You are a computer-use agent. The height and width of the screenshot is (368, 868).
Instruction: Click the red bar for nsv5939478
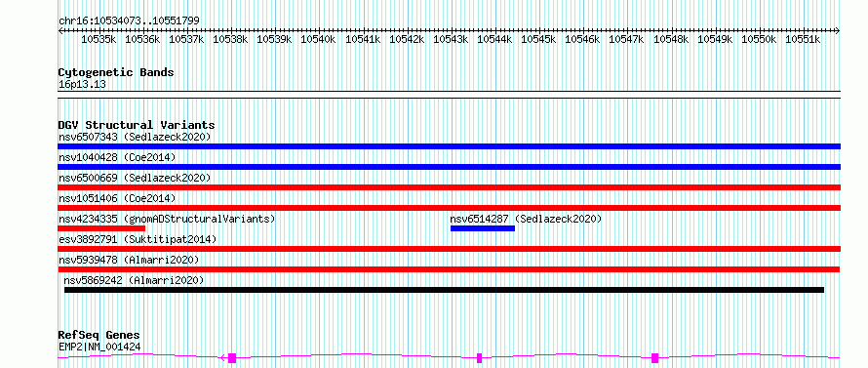coord(449,269)
